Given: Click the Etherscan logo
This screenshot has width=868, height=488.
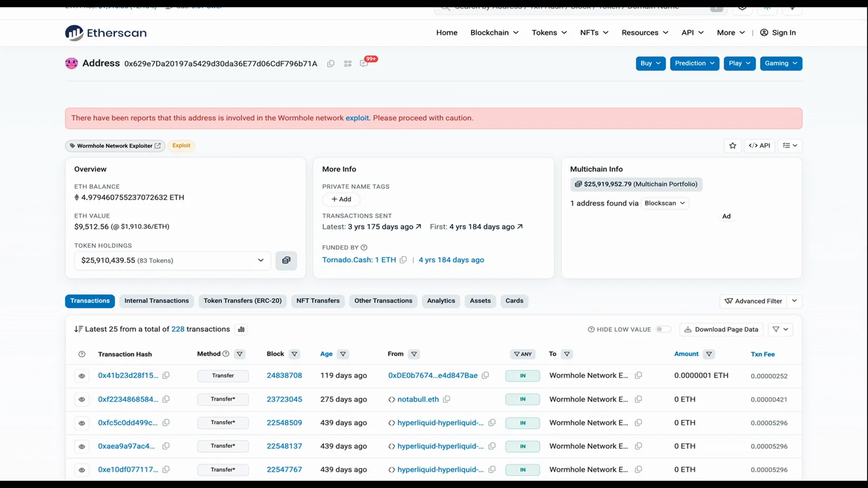Looking at the screenshot, I should click(106, 33).
